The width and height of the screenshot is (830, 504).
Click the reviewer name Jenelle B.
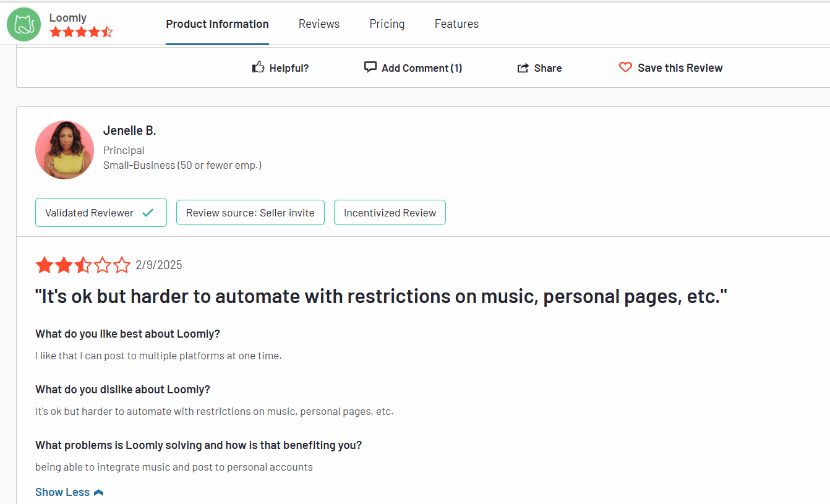tap(129, 130)
